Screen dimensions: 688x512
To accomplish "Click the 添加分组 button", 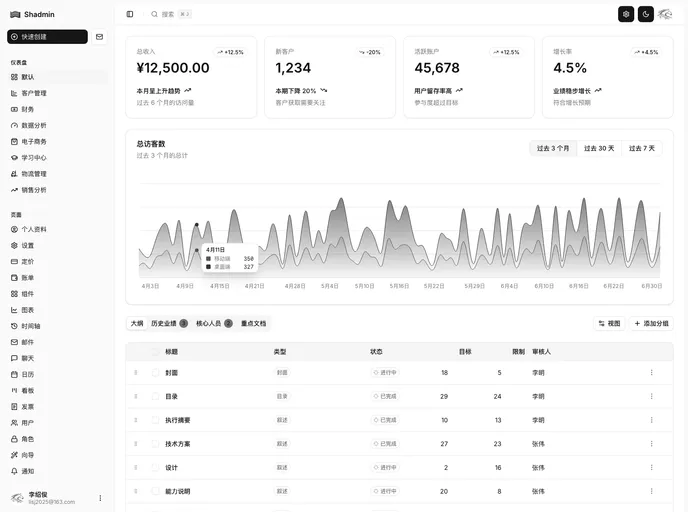I will tap(651, 324).
